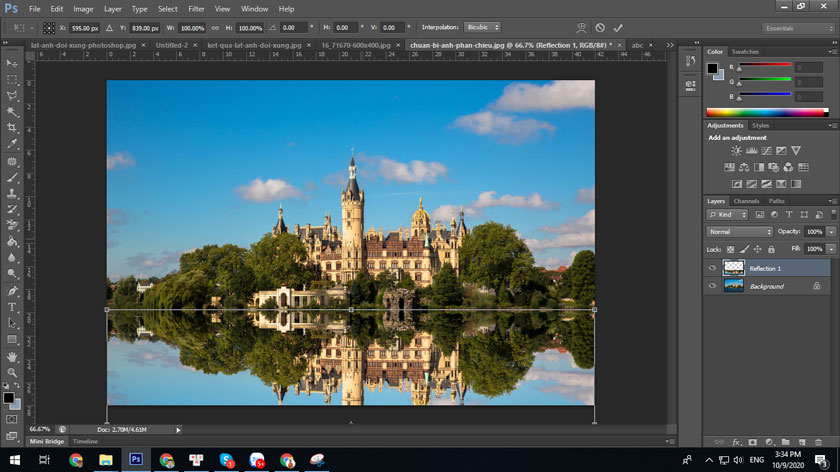Viewport: 840px width, 472px height.
Task: Select the Hand tool
Action: point(12,357)
